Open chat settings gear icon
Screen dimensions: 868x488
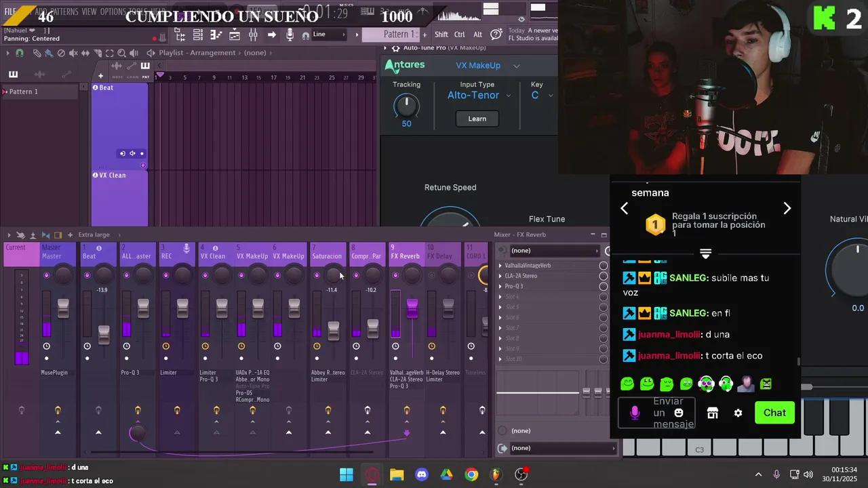pyautogui.click(x=738, y=413)
